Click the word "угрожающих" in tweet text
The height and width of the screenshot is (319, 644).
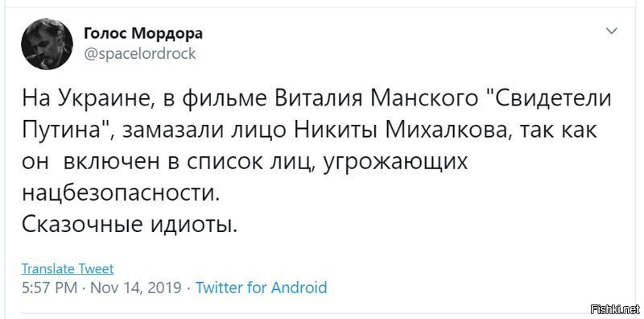(396, 163)
